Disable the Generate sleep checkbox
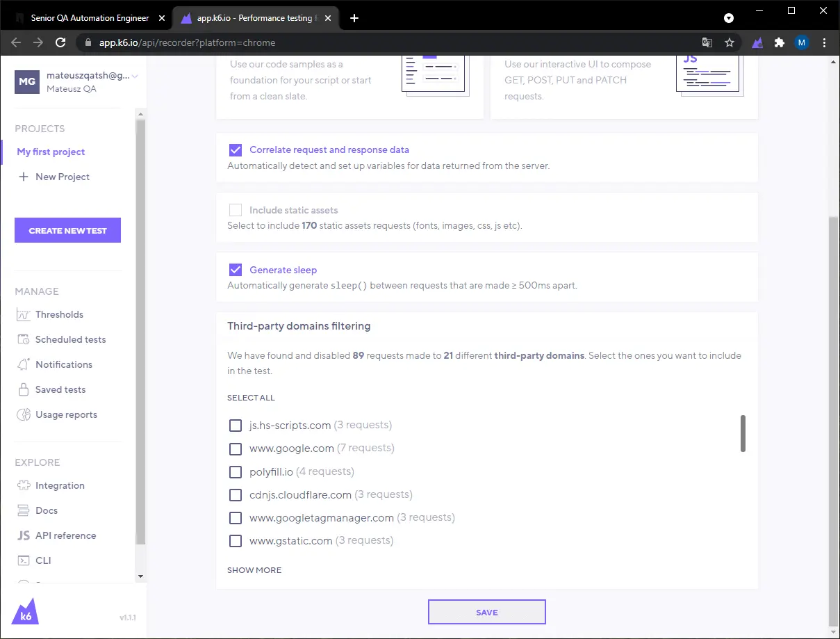 coord(236,270)
